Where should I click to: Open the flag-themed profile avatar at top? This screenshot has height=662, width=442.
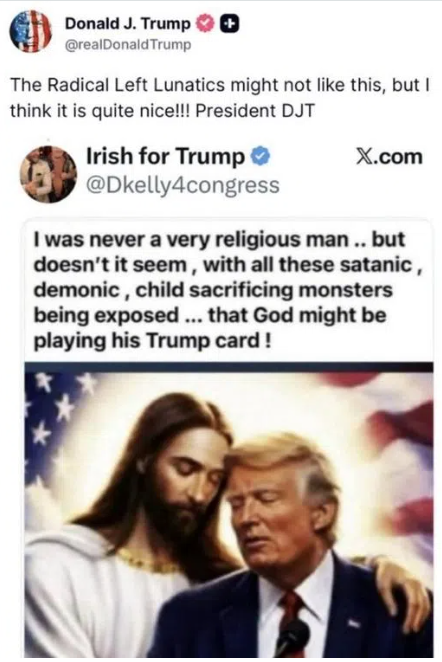30,31
